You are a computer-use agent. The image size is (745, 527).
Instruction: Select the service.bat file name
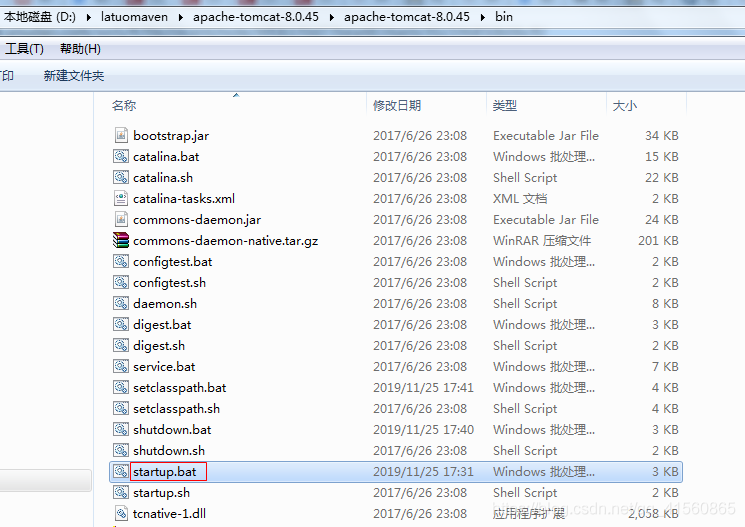point(164,367)
